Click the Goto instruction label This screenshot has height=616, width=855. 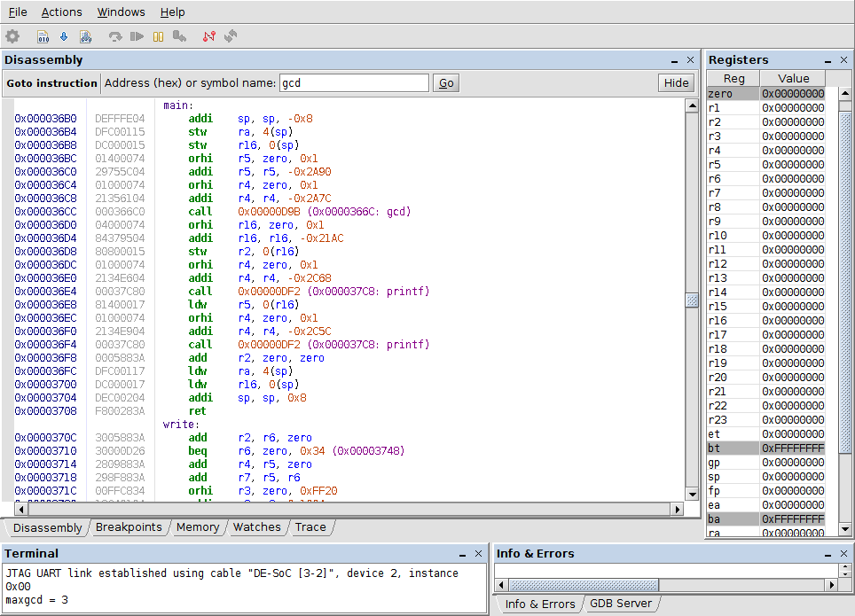click(x=51, y=82)
